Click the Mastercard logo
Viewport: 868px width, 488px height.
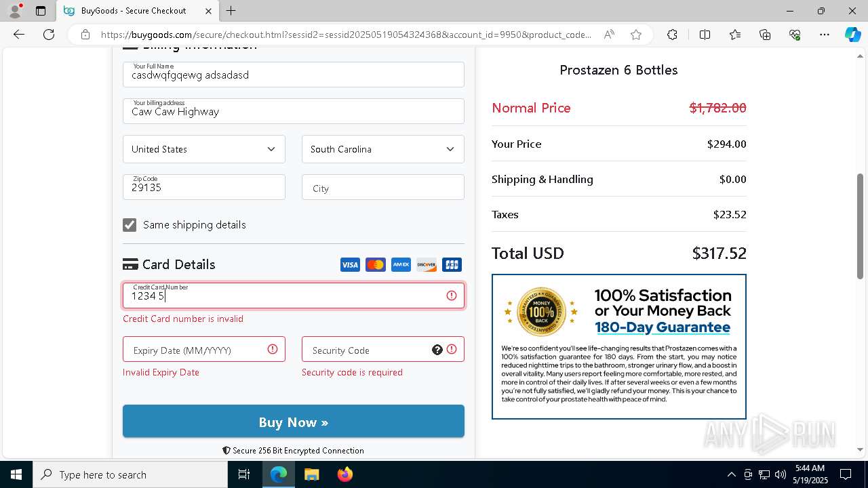(x=376, y=265)
